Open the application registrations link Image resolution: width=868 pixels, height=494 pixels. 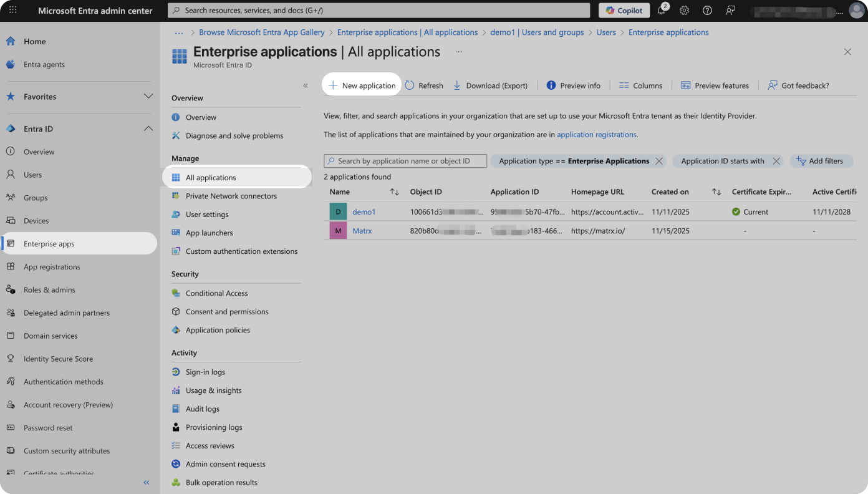point(596,134)
